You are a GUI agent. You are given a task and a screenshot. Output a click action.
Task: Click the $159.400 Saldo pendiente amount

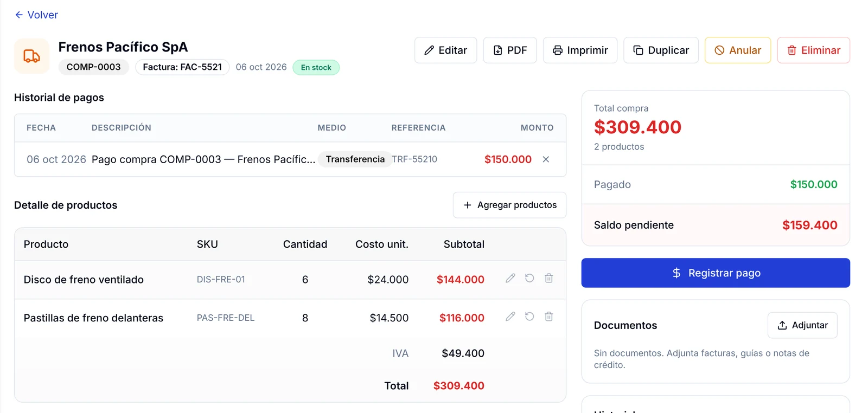pyautogui.click(x=810, y=225)
